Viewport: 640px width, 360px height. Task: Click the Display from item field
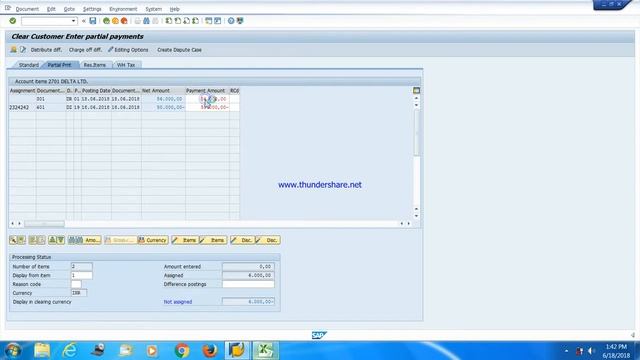pyautogui.click(x=82, y=276)
